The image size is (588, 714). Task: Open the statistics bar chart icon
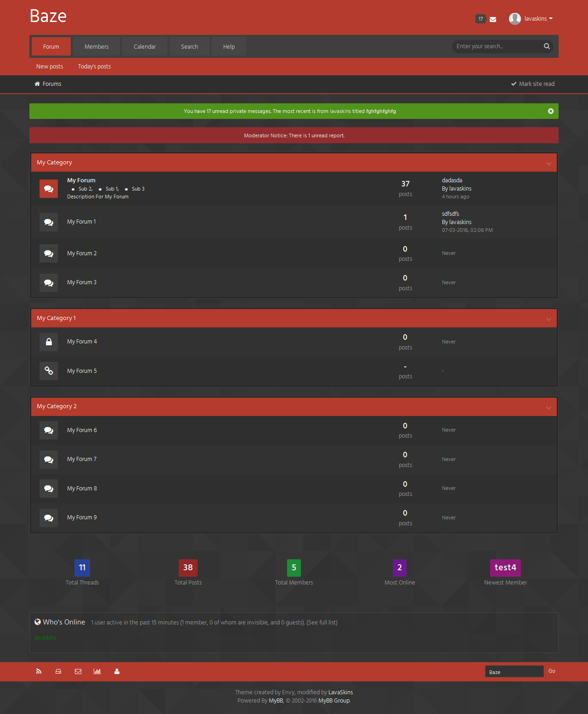click(97, 671)
